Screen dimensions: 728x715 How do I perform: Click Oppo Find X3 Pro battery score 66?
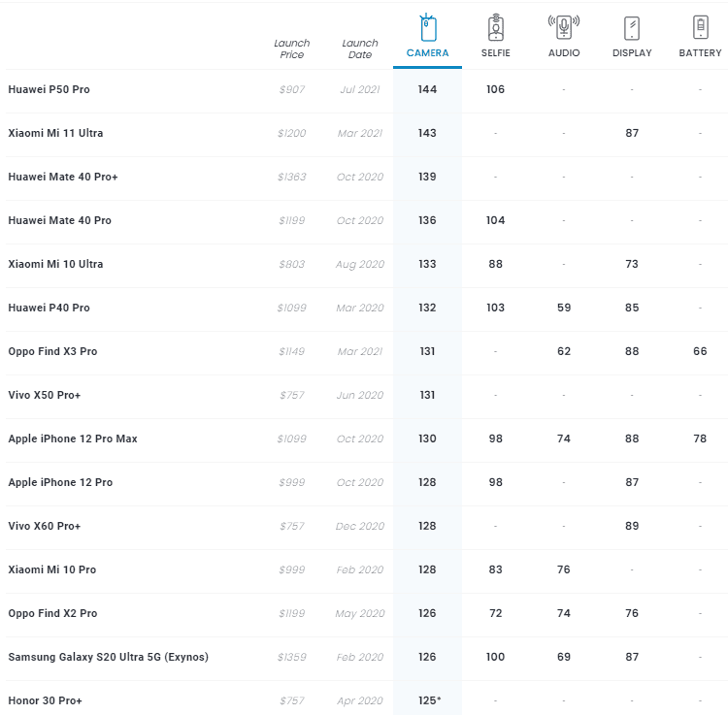(700, 351)
